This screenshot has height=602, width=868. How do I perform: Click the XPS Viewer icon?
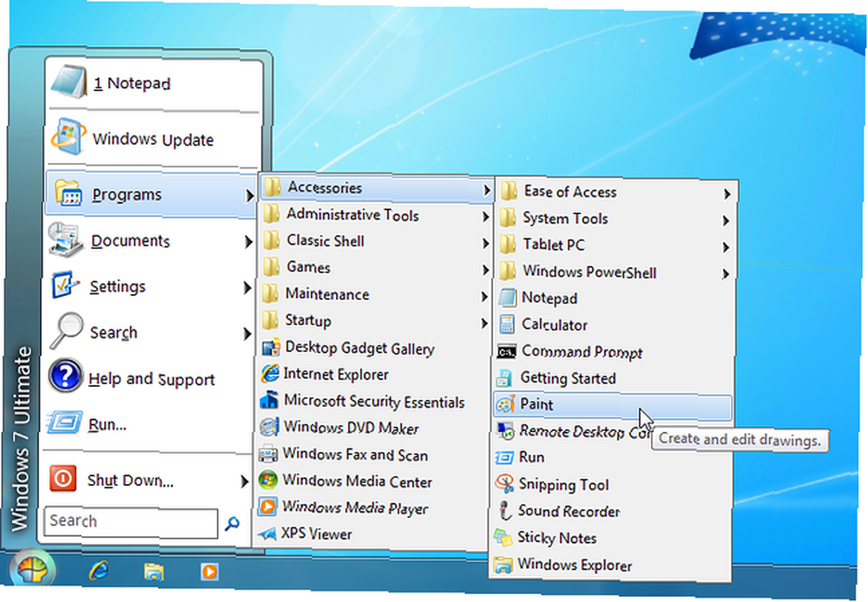[267, 534]
